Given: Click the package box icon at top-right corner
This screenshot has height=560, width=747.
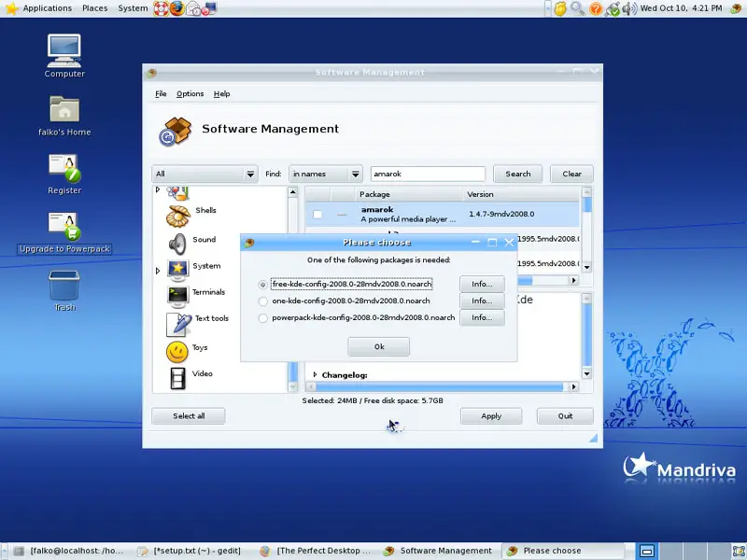Looking at the screenshot, I should [736, 8].
